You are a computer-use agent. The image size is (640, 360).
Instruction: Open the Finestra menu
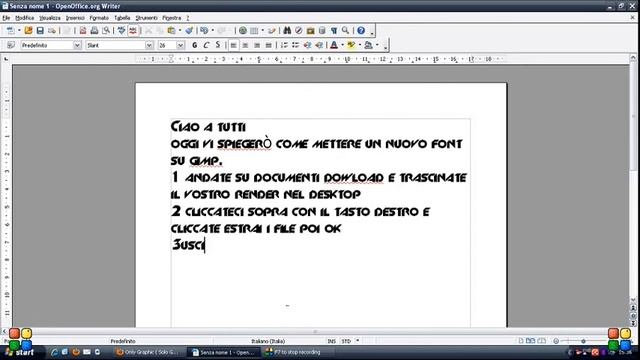pyautogui.click(x=172, y=18)
